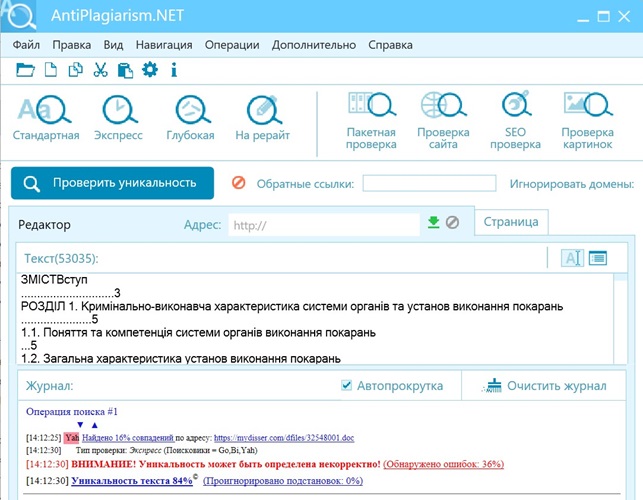Screen dimensions: 643x500
Task: Open the Дополнительно menu
Action: coord(314,45)
